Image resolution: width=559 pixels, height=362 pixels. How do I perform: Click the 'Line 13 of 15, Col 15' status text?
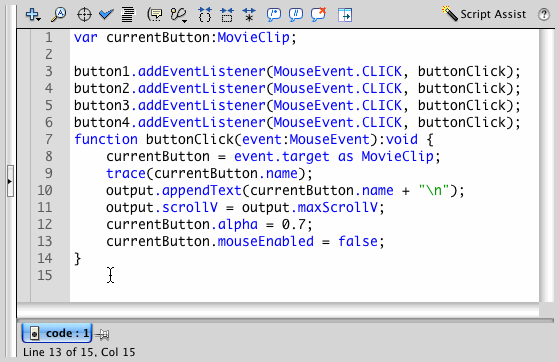[x=79, y=352]
